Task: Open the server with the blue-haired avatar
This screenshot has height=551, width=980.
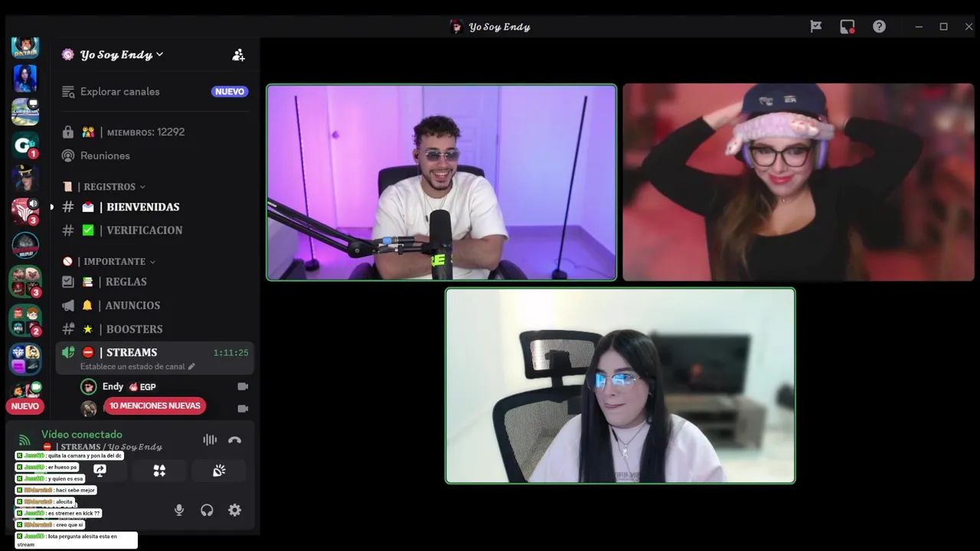Action: coord(25,79)
